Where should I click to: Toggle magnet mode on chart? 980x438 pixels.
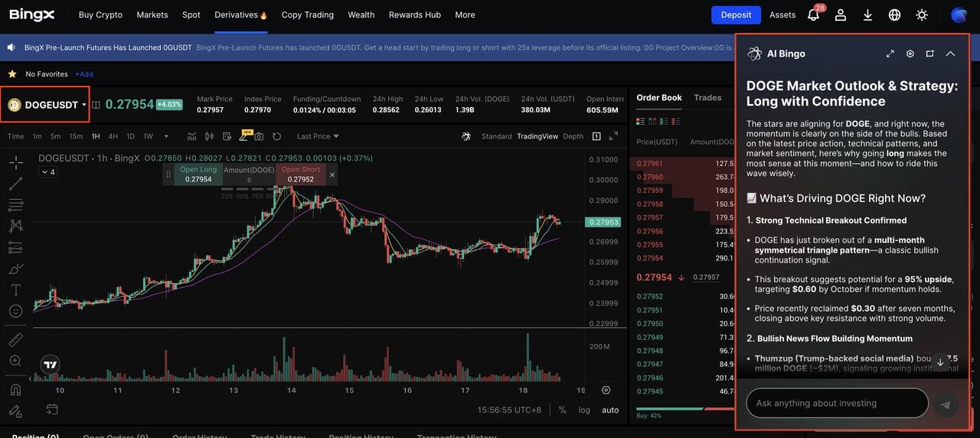click(15, 390)
